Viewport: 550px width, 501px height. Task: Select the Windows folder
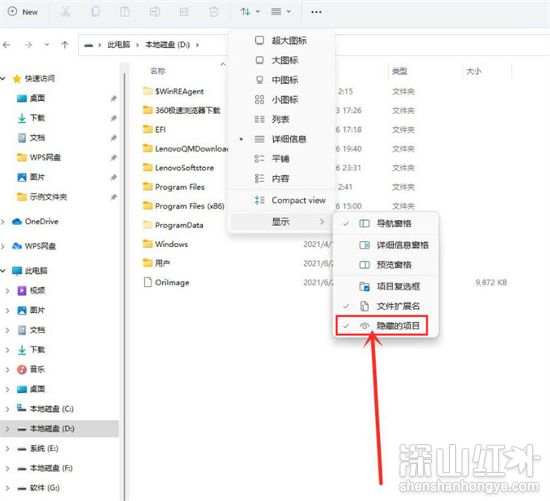click(165, 244)
